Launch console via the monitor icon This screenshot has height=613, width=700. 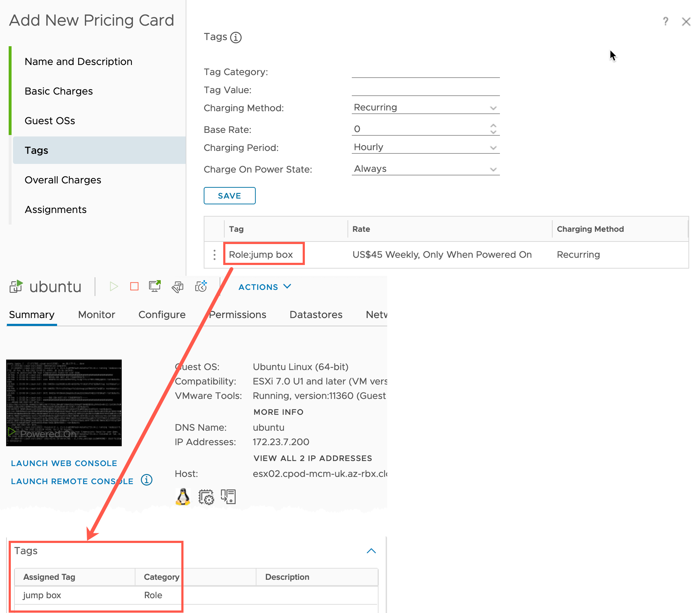(155, 286)
